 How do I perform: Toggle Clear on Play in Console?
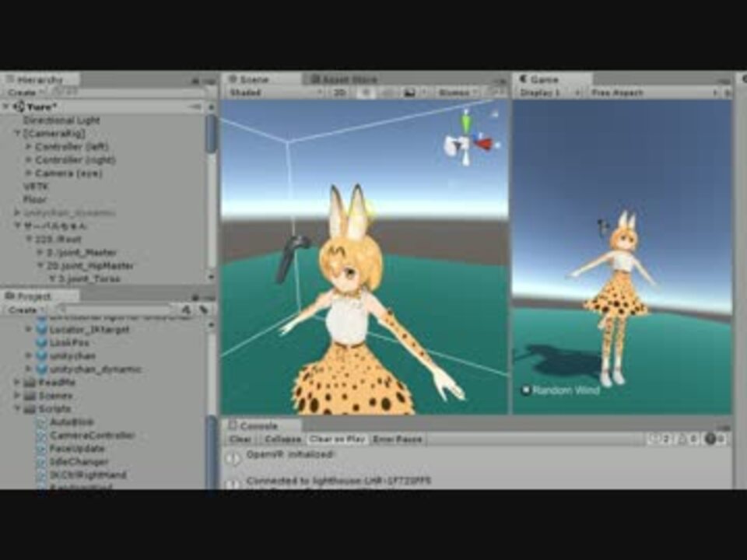point(337,439)
